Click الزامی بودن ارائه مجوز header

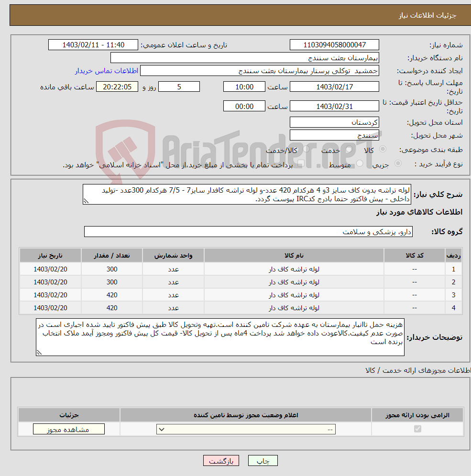[417, 415]
